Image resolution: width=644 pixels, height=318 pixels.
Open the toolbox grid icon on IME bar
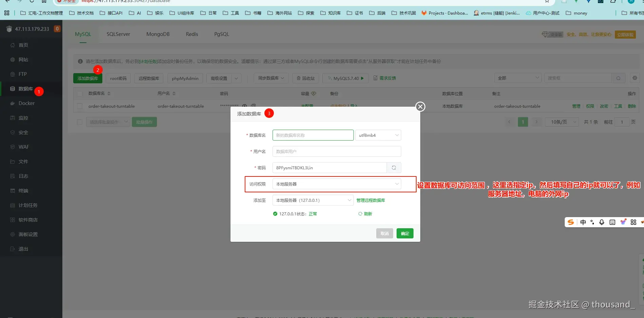click(x=633, y=222)
